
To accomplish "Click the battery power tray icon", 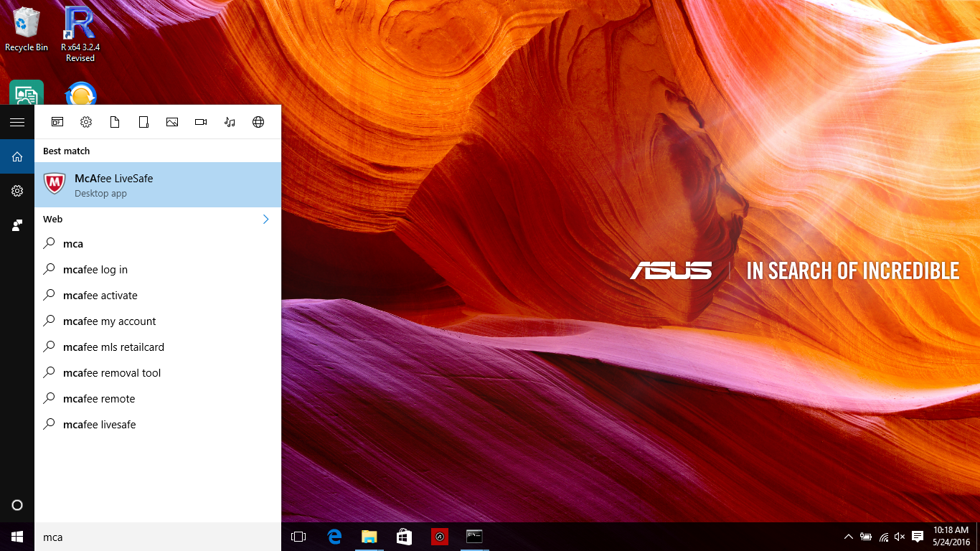I will pyautogui.click(x=866, y=537).
